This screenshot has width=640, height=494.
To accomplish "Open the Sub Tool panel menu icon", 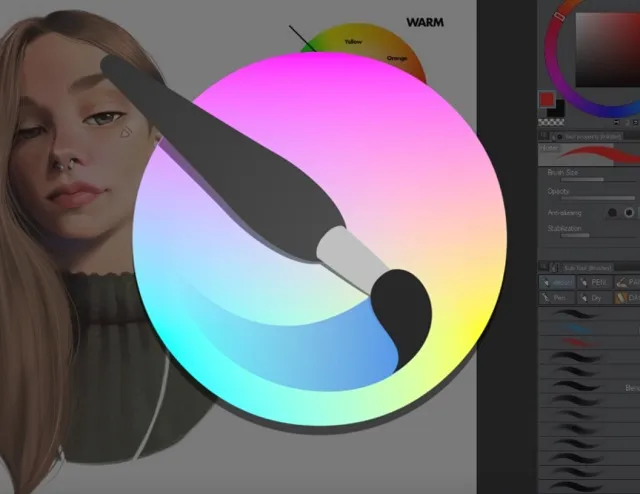I will pos(544,266).
